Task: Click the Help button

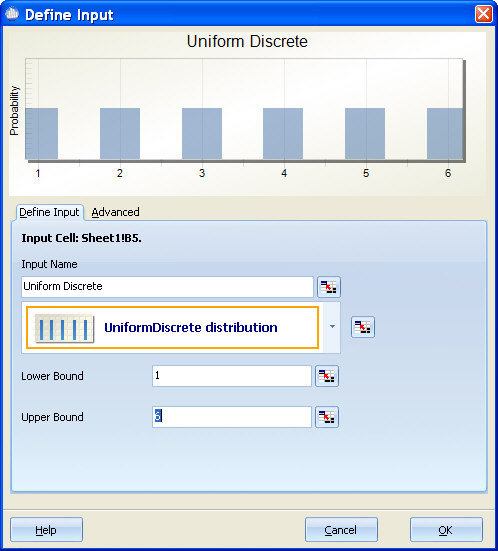Action: pos(46,530)
